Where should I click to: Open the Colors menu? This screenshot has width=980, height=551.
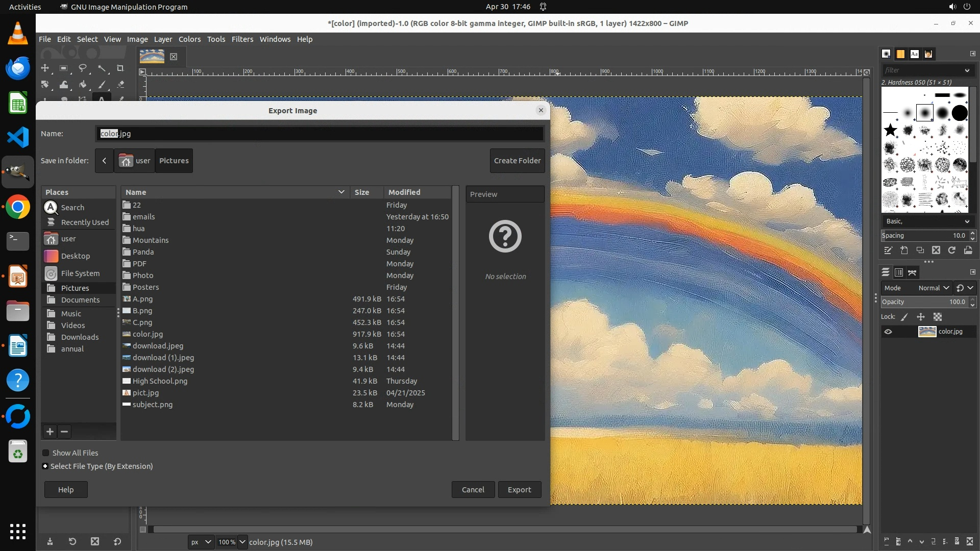click(189, 39)
